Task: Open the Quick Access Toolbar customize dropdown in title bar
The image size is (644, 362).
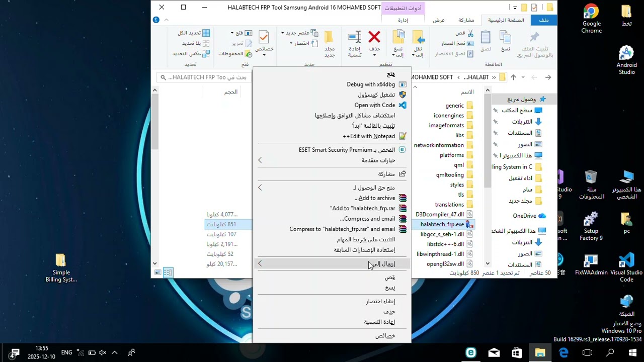Action: 515,8
